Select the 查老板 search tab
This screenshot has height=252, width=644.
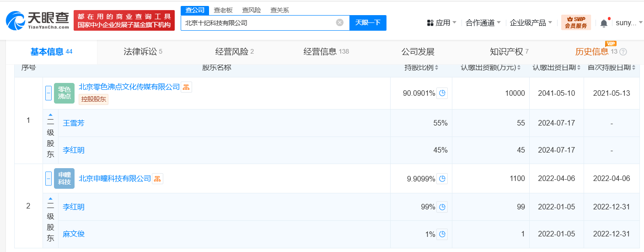pos(223,10)
